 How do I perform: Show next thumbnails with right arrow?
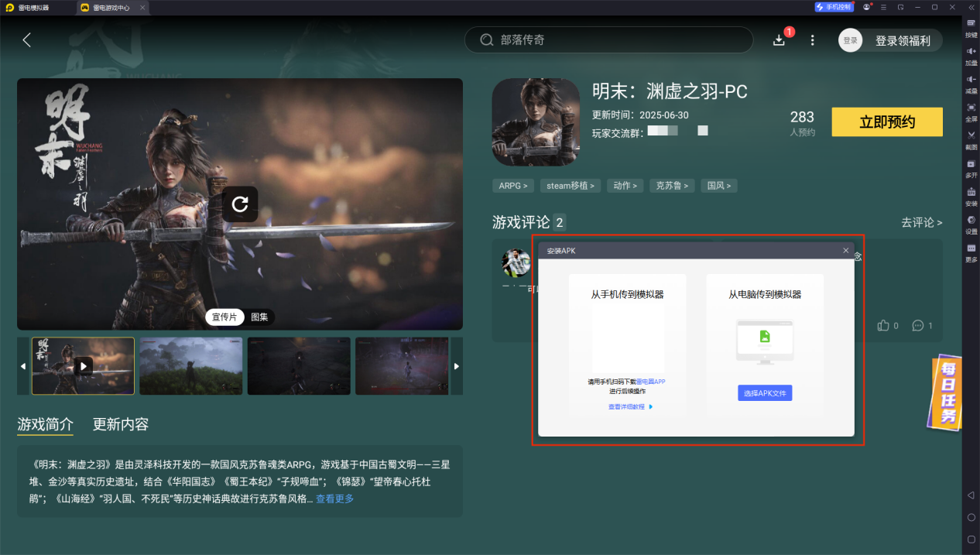pos(457,366)
